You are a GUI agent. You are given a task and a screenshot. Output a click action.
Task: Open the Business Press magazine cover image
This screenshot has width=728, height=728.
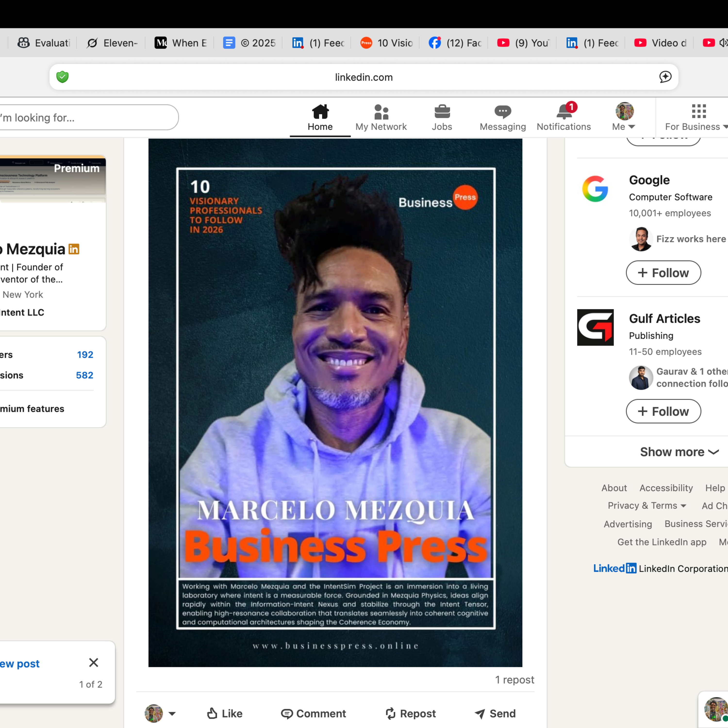(x=335, y=403)
